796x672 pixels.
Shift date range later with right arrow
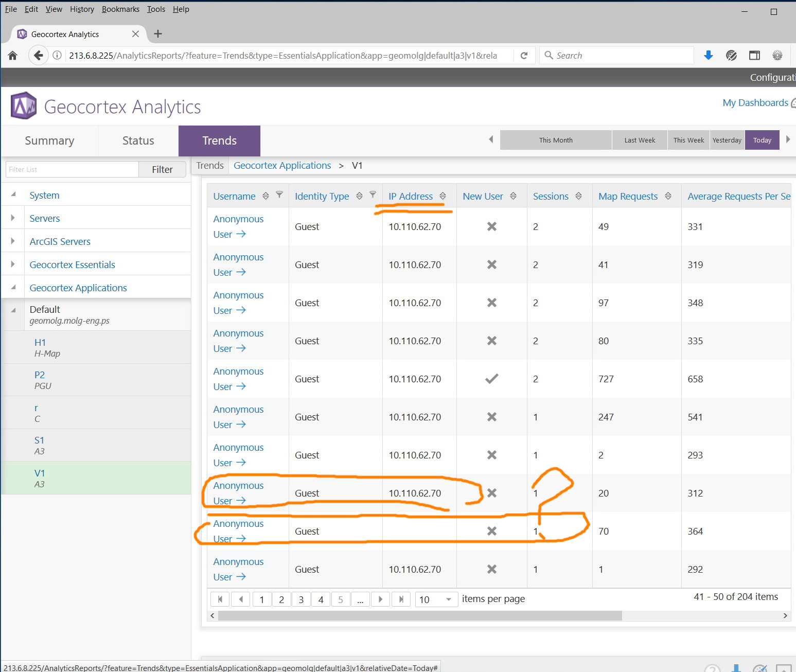point(788,139)
